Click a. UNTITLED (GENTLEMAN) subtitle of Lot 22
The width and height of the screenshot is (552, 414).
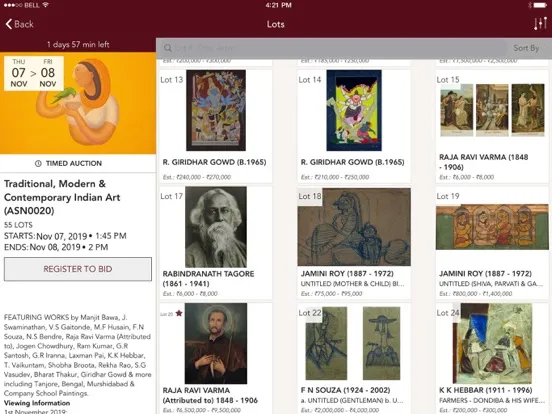coord(352,401)
